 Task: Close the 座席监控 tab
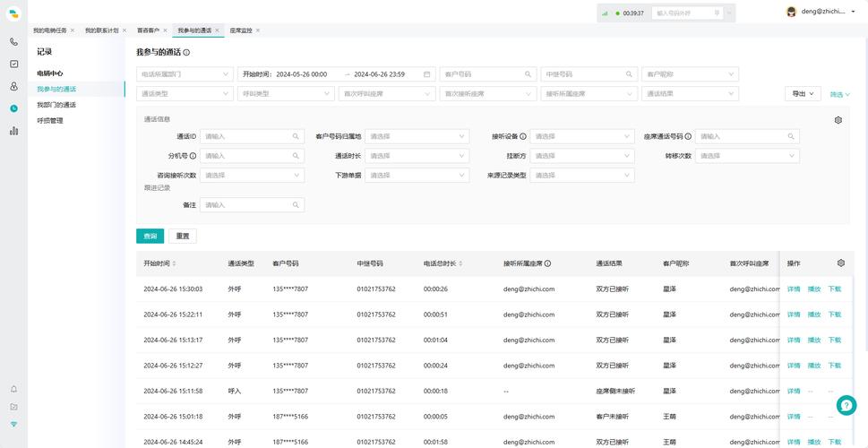pyautogui.click(x=258, y=30)
